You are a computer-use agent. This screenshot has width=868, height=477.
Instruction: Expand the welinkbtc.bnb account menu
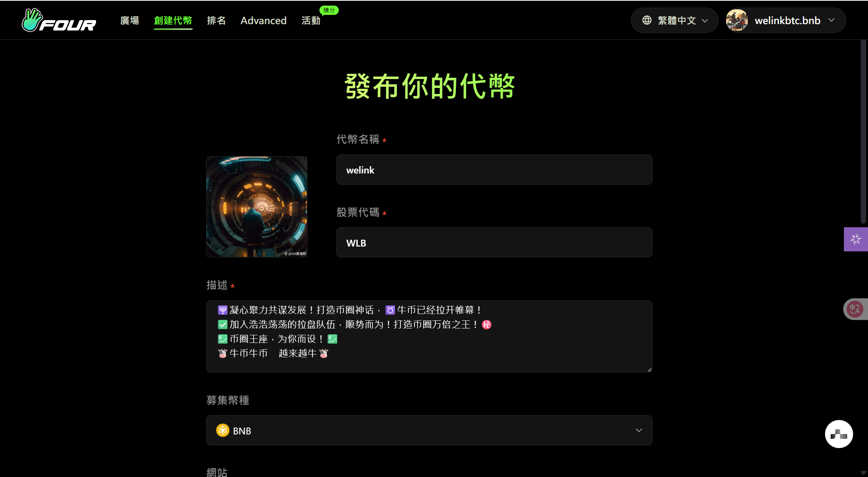[x=786, y=20]
